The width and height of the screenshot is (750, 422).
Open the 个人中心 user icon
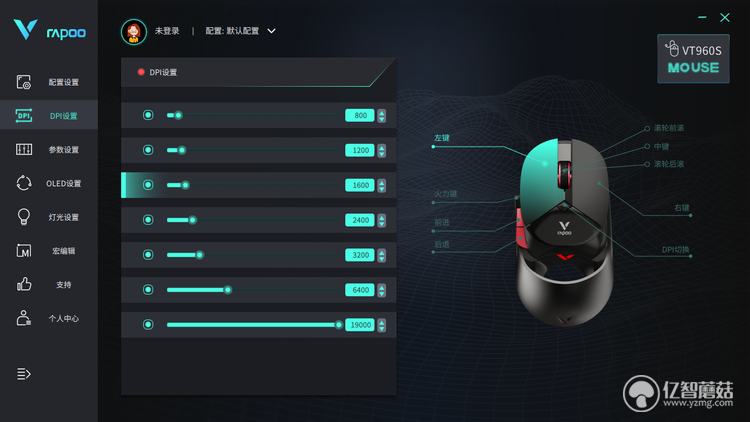click(x=24, y=318)
